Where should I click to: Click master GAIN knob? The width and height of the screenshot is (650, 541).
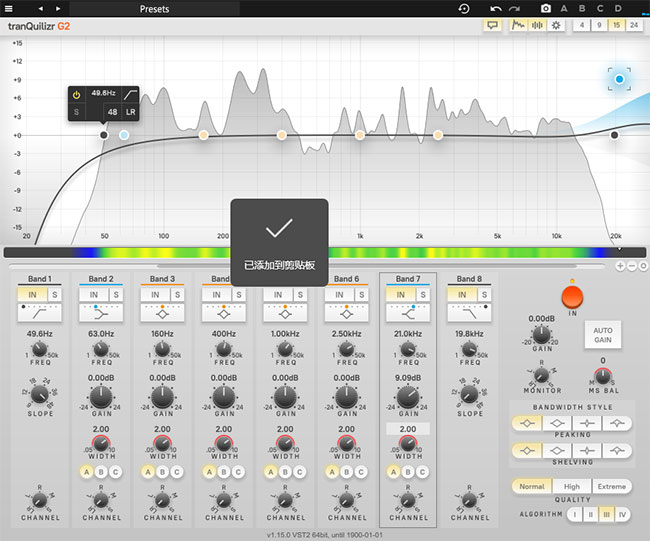point(541,335)
